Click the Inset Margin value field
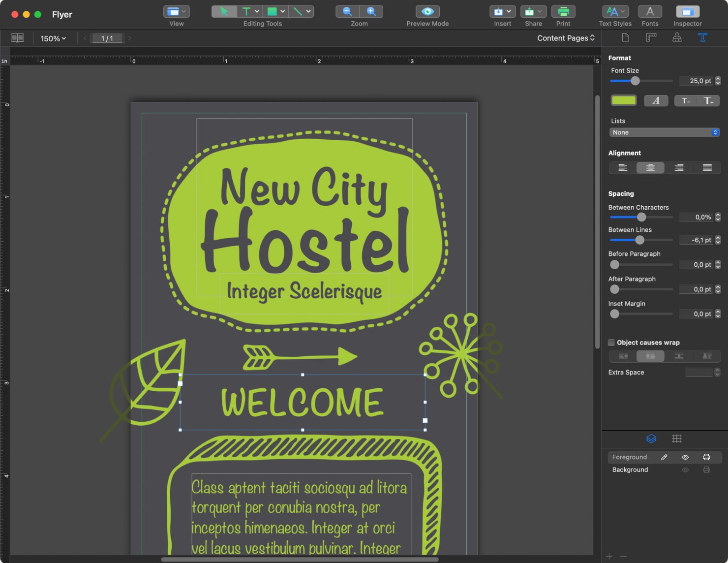 tap(696, 314)
